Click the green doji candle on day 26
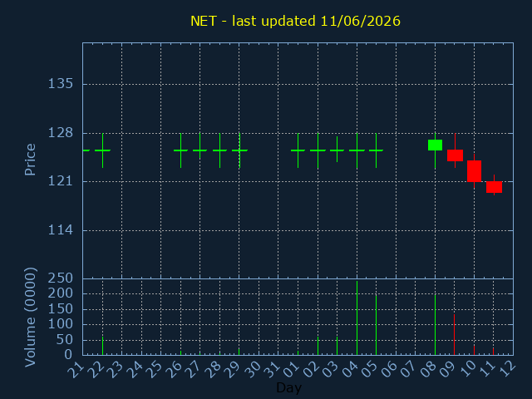Image resolution: width=532 pixels, height=399 pixels. pos(181,150)
